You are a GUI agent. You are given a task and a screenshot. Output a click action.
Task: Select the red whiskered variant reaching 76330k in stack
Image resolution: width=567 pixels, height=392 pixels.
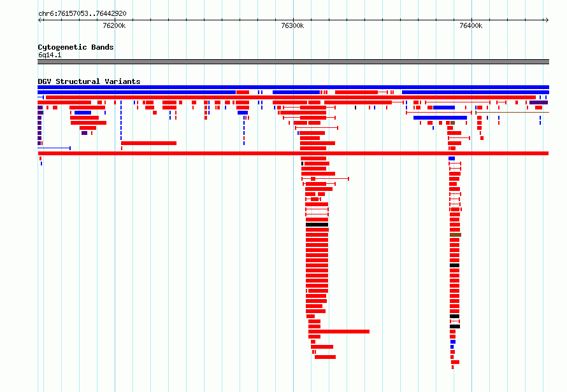click(326, 179)
